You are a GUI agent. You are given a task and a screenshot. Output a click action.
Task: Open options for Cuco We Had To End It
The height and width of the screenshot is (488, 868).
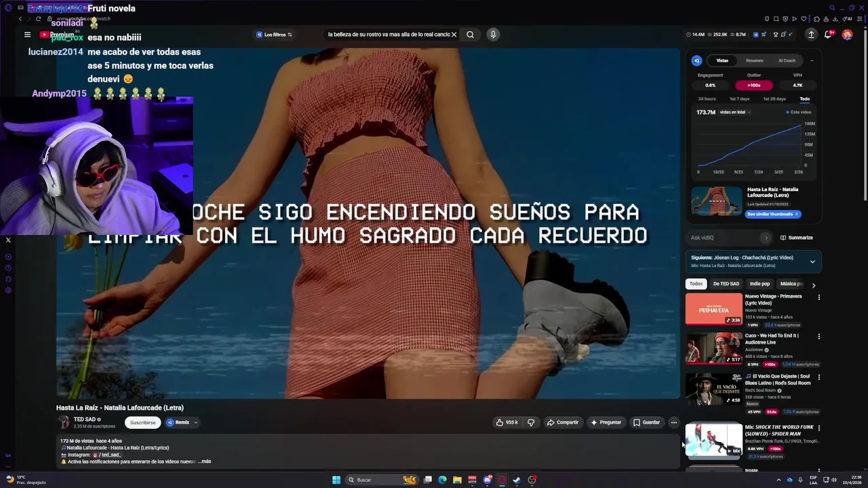(x=818, y=337)
